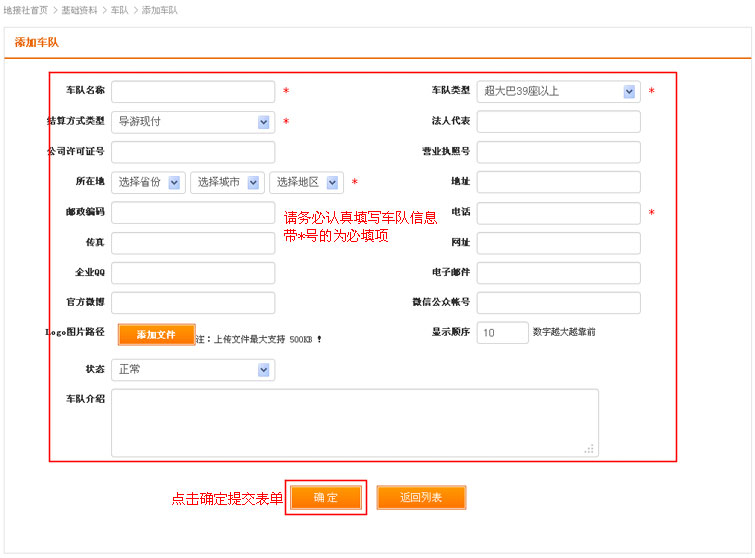The image size is (755, 558).
Task: Open the 状态 status dropdown
Action: coord(193,370)
